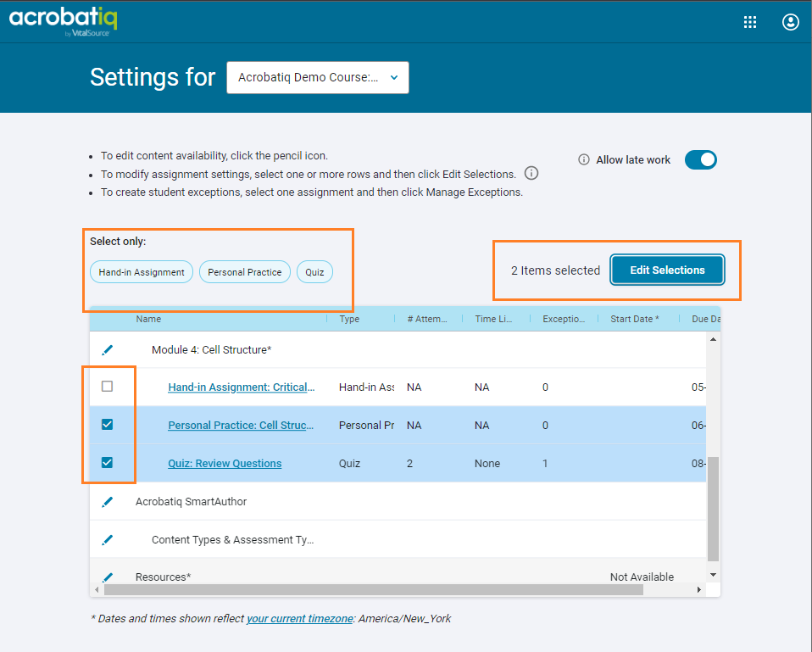
Task: Click the Name column header
Action: click(148, 319)
